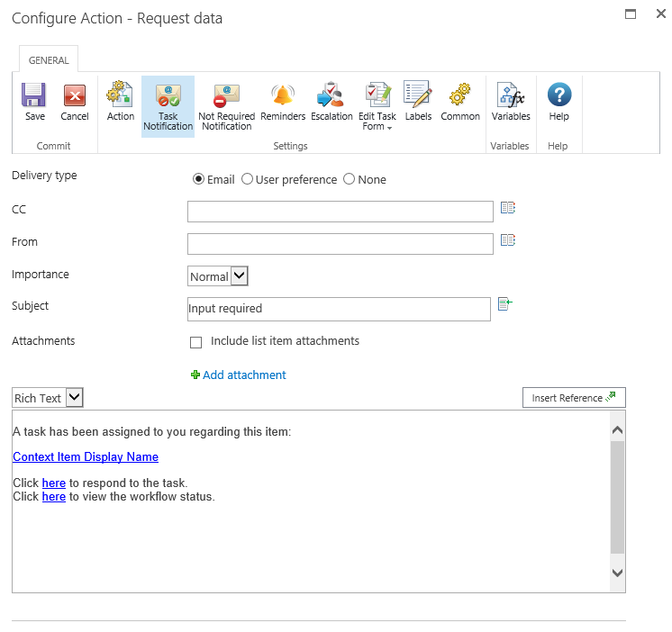
Task: Enable Include list item attachments
Action: click(x=195, y=342)
